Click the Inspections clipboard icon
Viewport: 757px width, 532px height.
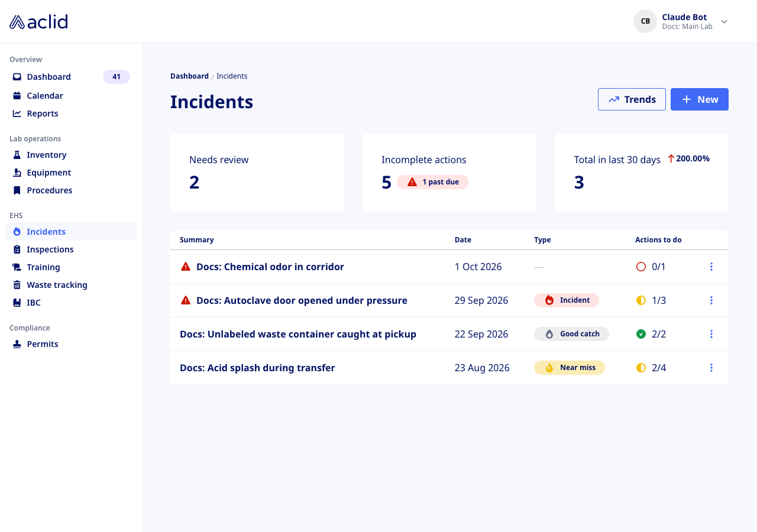click(17, 249)
